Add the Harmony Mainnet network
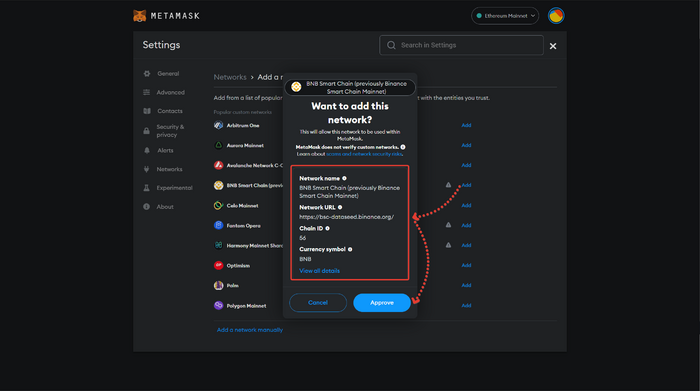Viewport: 700px width, 391px height. [x=466, y=245]
